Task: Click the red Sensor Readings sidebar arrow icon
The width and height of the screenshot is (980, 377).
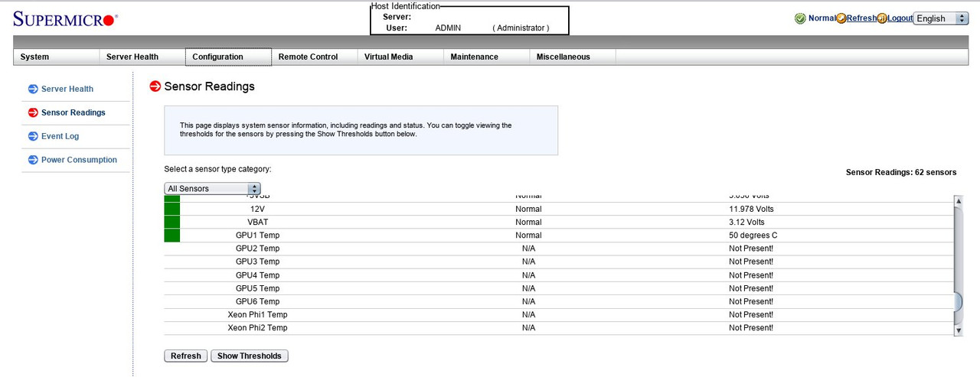Action: (x=33, y=112)
